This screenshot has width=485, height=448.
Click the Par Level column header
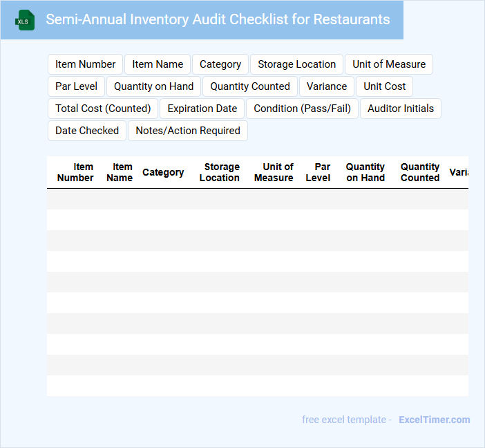coord(318,172)
